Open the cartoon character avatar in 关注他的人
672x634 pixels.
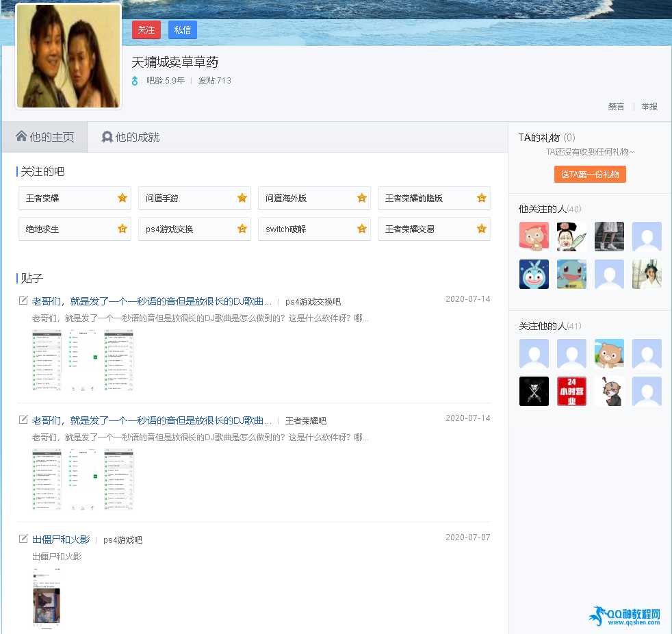click(x=610, y=392)
